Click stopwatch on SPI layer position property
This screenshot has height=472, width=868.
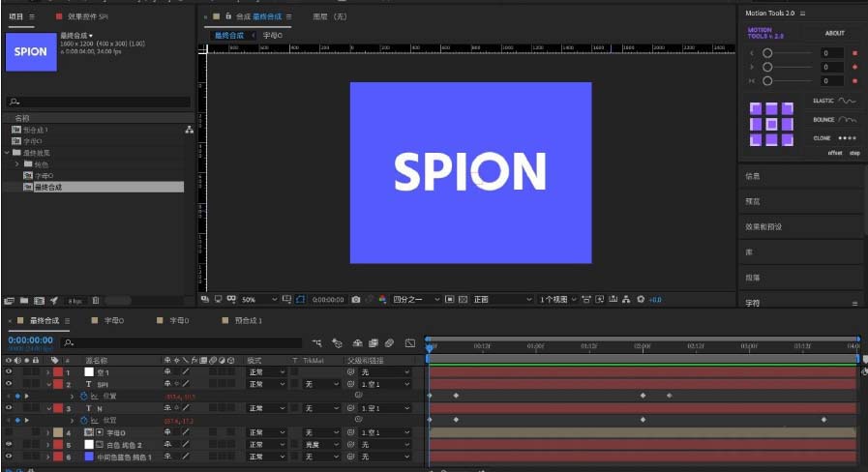tap(82, 396)
